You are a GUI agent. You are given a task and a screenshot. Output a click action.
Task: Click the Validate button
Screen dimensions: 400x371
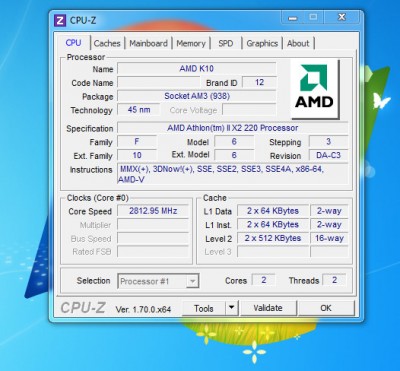point(268,308)
